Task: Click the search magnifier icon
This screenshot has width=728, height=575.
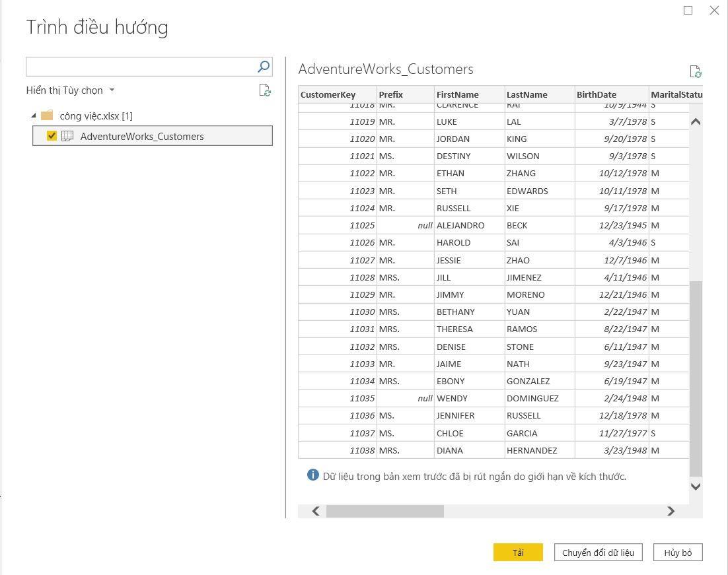Action: click(x=263, y=67)
